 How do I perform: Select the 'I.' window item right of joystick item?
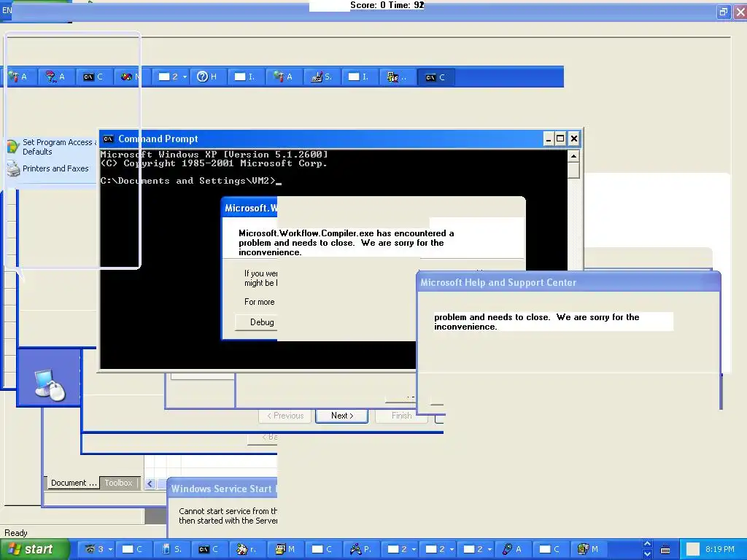coord(360,77)
